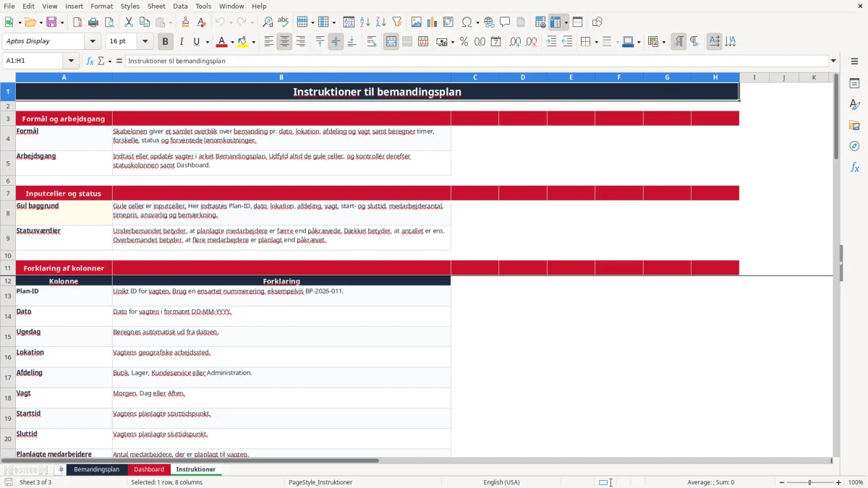
Task: Click the Insert Comment icon
Action: (505, 22)
